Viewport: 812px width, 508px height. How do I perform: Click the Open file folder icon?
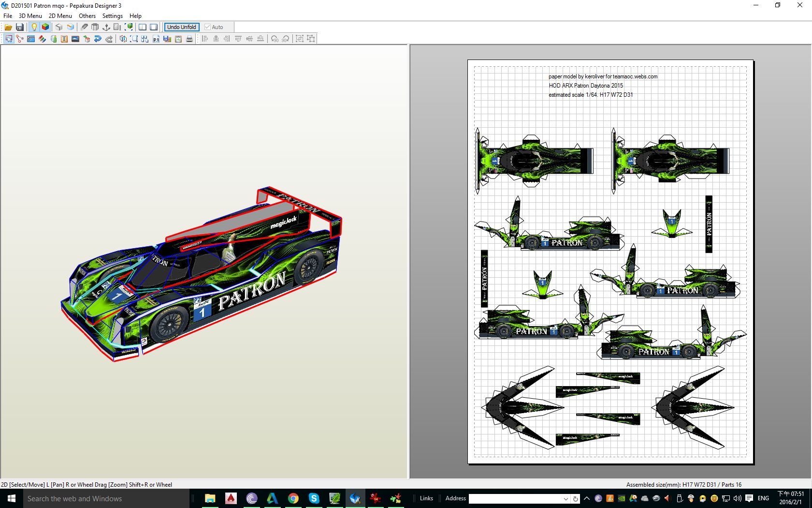[x=8, y=27]
